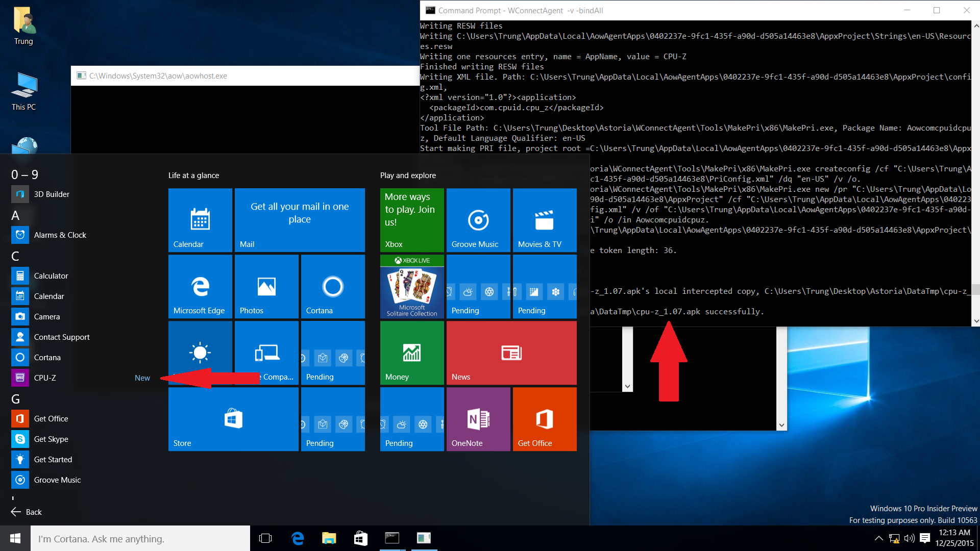Open the Trung desktop folder icon
The image size is (980, 551).
coord(23,27)
